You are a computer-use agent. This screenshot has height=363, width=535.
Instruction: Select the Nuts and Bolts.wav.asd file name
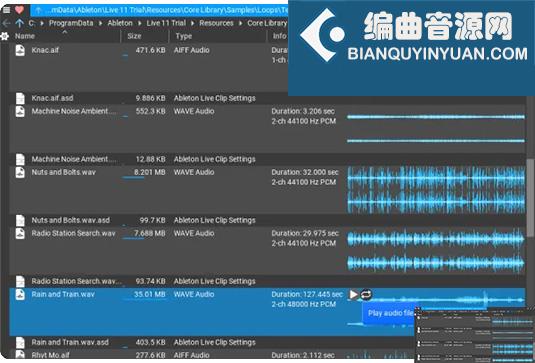coord(71,220)
